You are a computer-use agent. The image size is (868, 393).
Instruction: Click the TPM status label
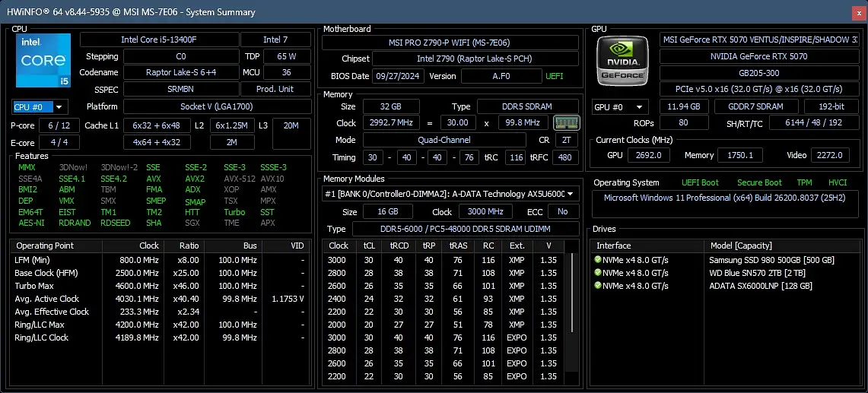(x=804, y=182)
